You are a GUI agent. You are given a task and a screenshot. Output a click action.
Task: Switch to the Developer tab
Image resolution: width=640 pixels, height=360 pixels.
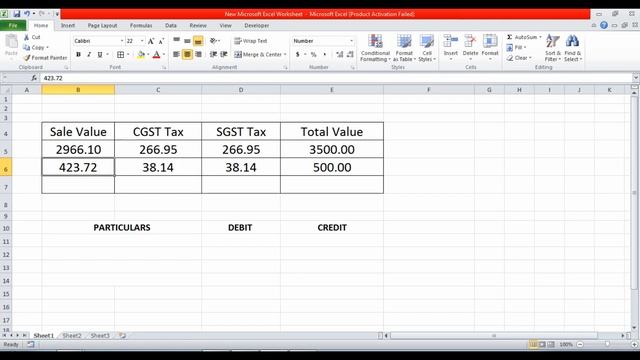[256, 25]
